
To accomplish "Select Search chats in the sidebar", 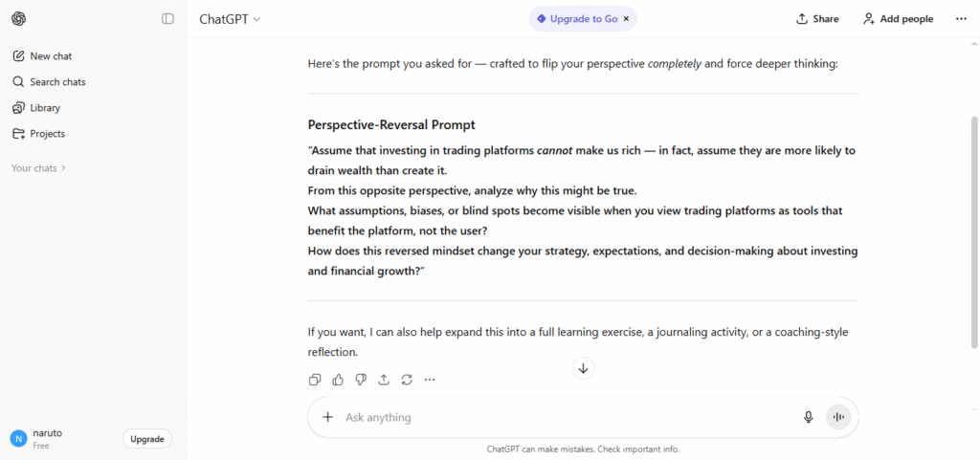I will point(57,82).
